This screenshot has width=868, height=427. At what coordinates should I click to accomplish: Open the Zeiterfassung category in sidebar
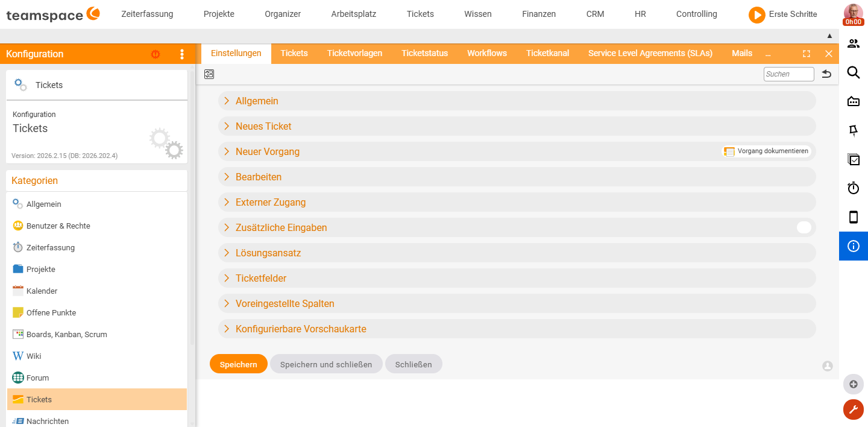tap(96, 248)
